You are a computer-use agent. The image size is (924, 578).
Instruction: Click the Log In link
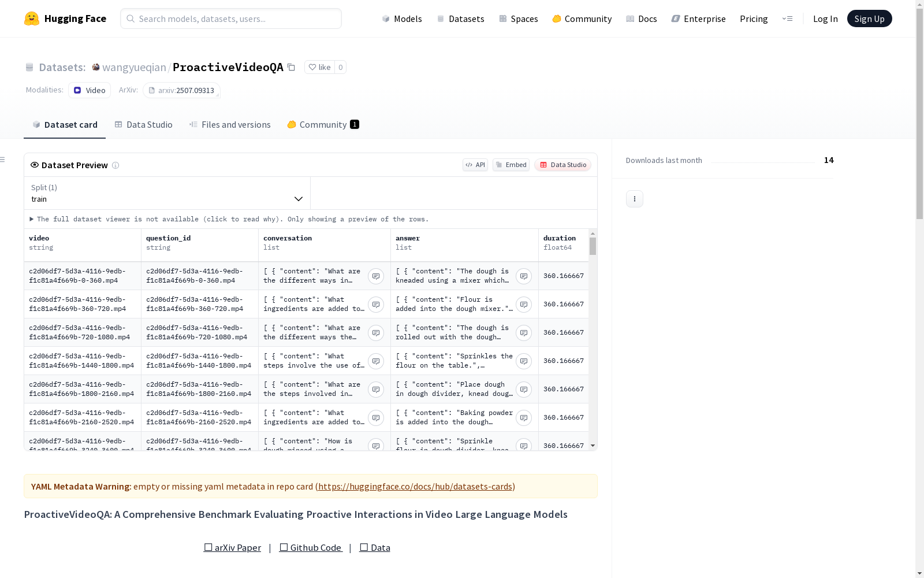(x=825, y=19)
